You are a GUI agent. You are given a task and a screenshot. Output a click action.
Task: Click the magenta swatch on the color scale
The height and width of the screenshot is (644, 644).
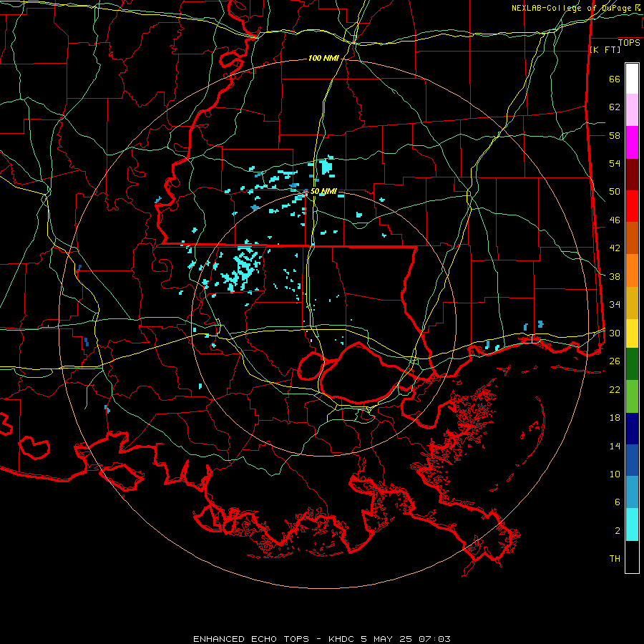tap(632, 142)
